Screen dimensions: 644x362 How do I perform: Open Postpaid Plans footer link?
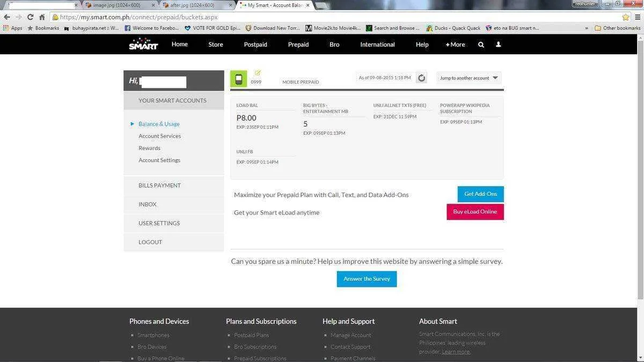[x=252, y=335]
